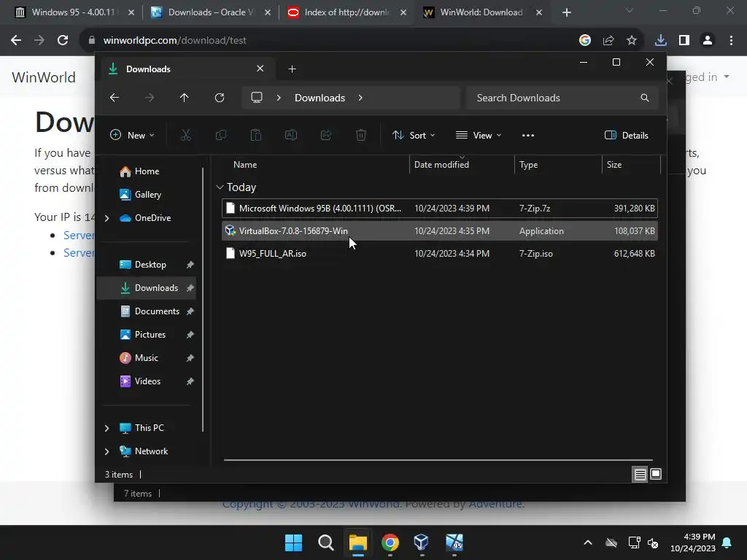This screenshot has height=560, width=747.
Task: Click the WinWorld site logo link
Action: (x=44, y=77)
